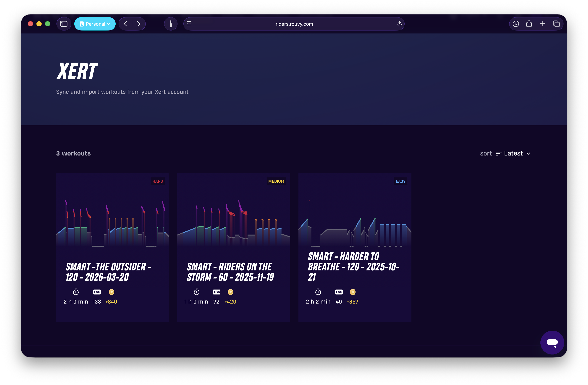Show the tab overview
588x385 pixels.
pos(556,24)
